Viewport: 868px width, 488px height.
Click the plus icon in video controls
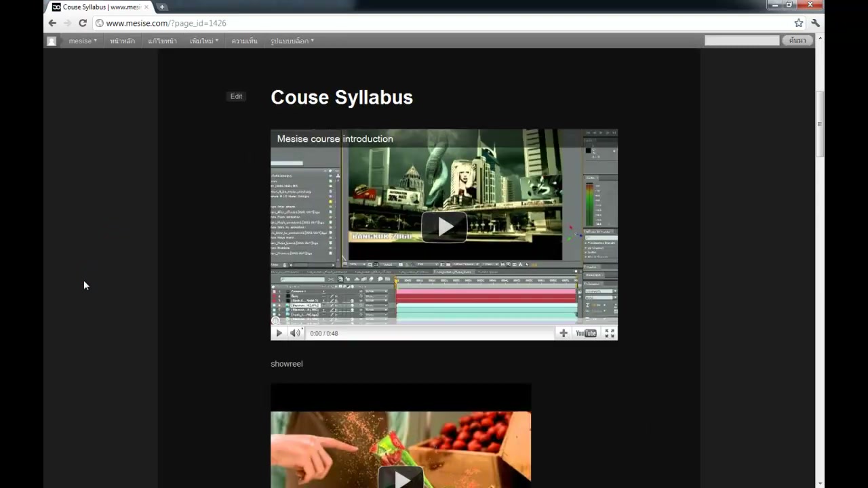click(x=563, y=333)
